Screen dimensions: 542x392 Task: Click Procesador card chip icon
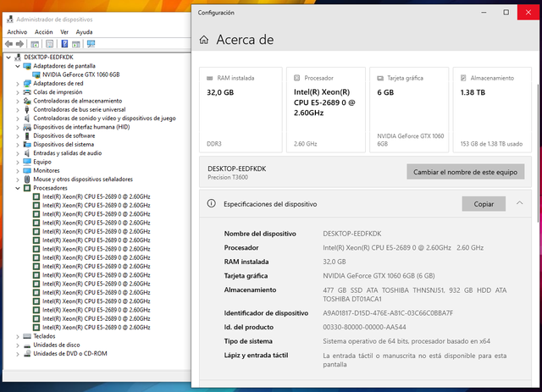click(x=296, y=78)
